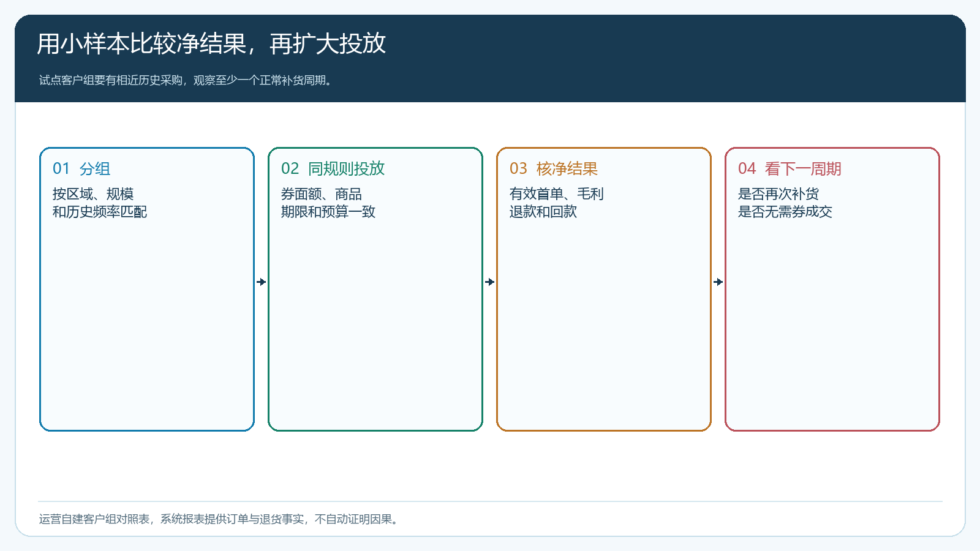Viewport: 980px width, 551px height.
Task: Select text 期限和预算一致
Action: 328,212
